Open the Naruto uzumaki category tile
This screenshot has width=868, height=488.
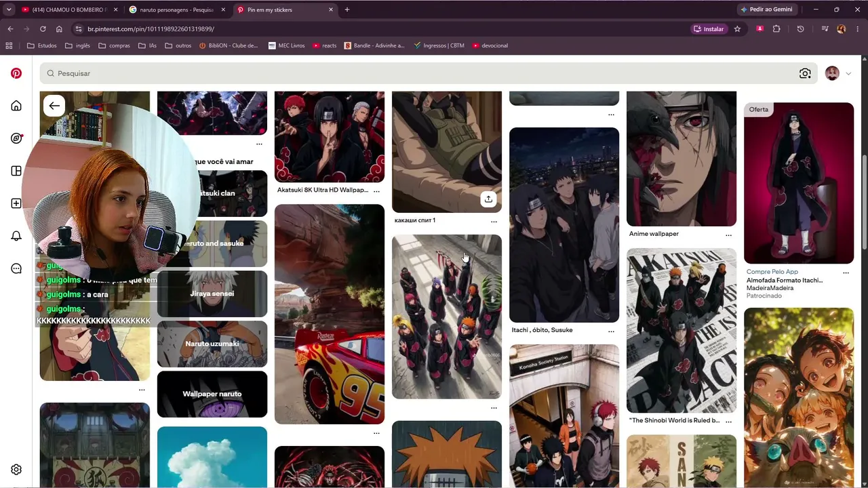pyautogui.click(x=212, y=344)
